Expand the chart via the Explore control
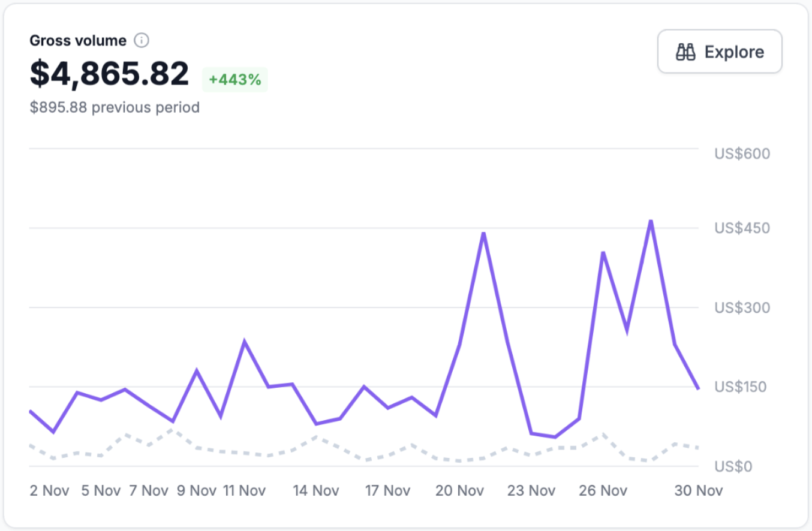This screenshot has height=531, width=812. tap(719, 52)
